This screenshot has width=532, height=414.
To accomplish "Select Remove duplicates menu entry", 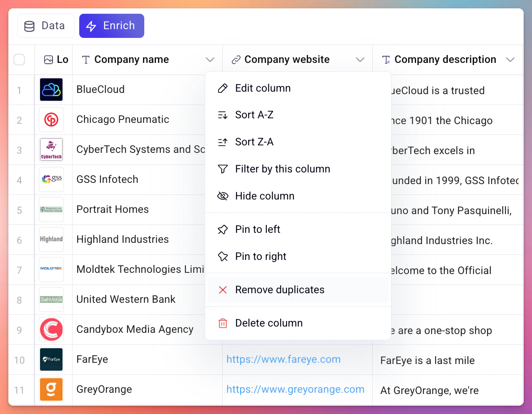I will coord(298,290).
